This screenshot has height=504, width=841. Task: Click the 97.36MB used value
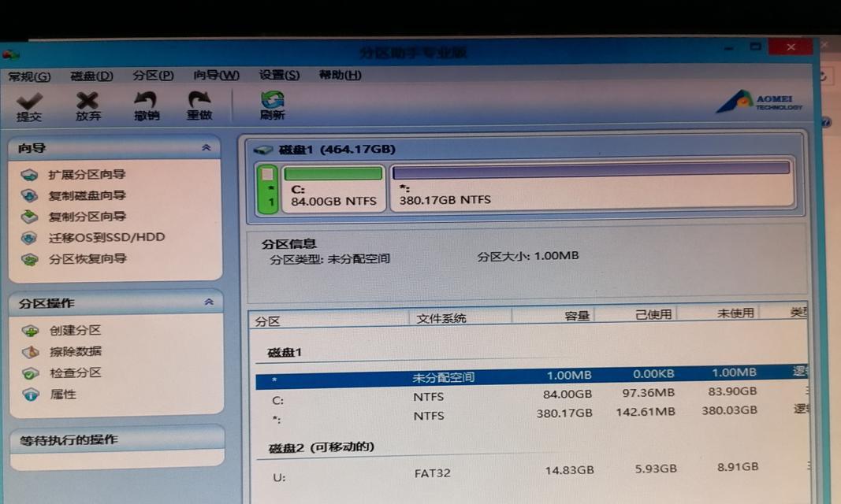point(648,393)
